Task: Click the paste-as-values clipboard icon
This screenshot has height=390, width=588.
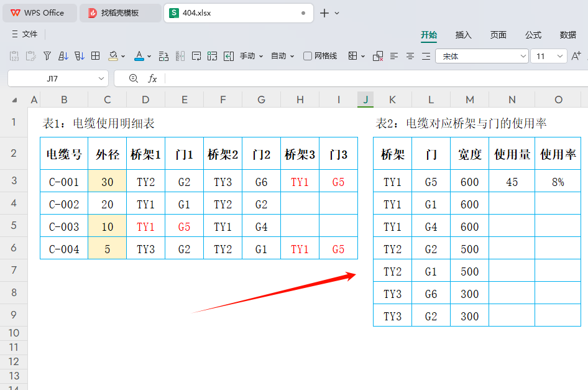Action: [x=14, y=57]
